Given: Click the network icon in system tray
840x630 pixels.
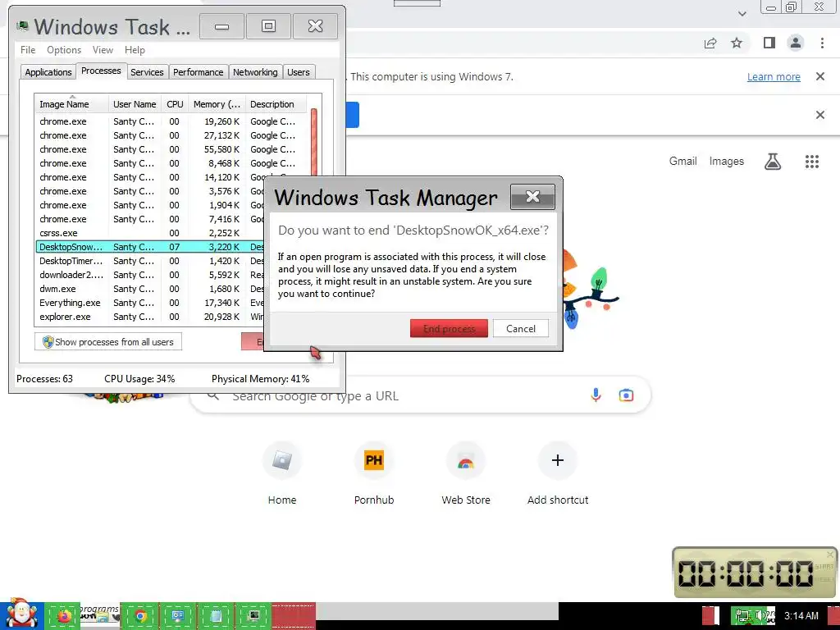Looking at the screenshot, I should click(742, 616).
